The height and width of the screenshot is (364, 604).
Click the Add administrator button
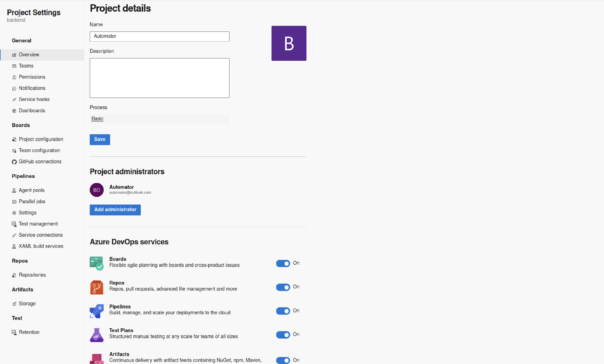pyautogui.click(x=115, y=210)
